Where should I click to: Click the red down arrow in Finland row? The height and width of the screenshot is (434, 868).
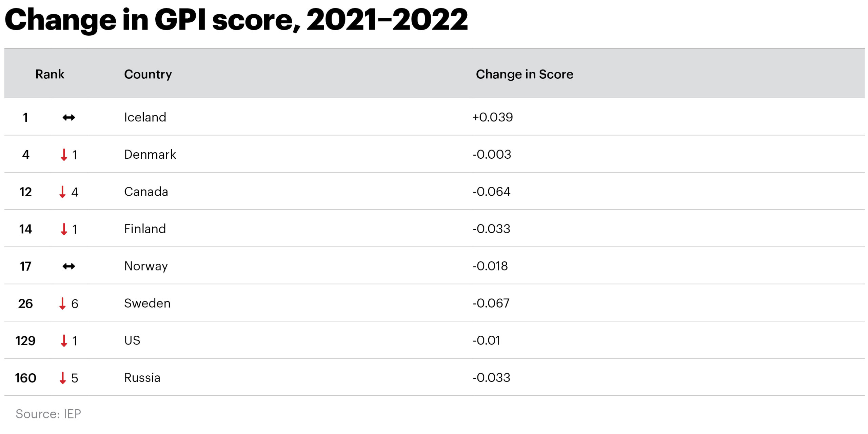click(x=64, y=229)
